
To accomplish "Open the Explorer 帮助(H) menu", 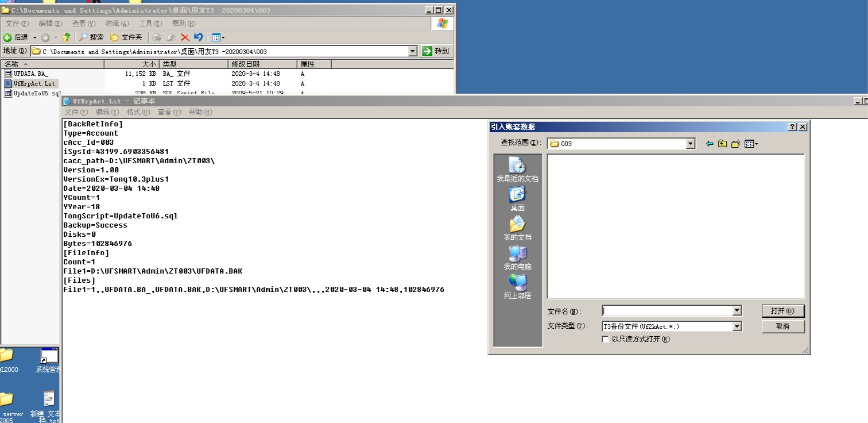I will click(184, 24).
